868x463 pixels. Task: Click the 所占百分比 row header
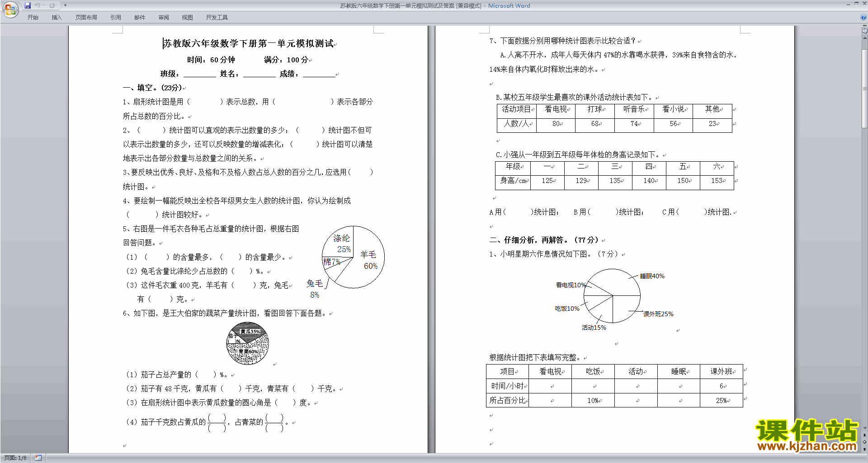[x=507, y=401]
